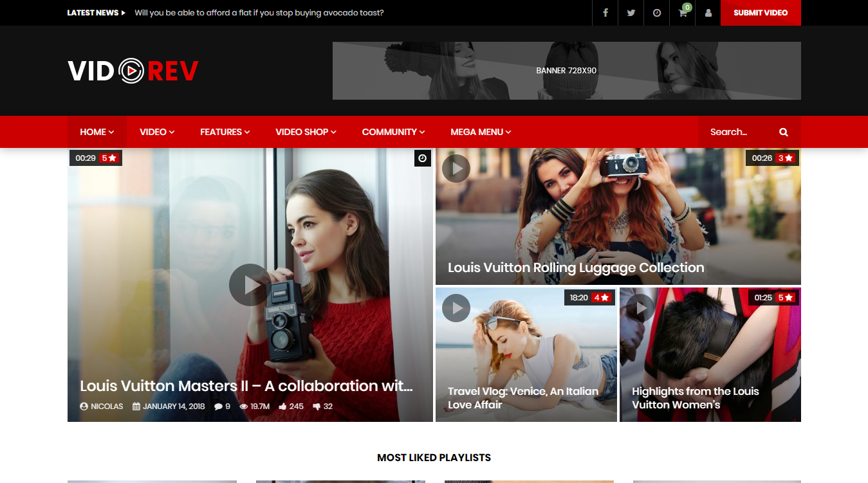This screenshot has width=868, height=483.
Task: Open the Watch Later clock icon in top bar
Action: 656,13
